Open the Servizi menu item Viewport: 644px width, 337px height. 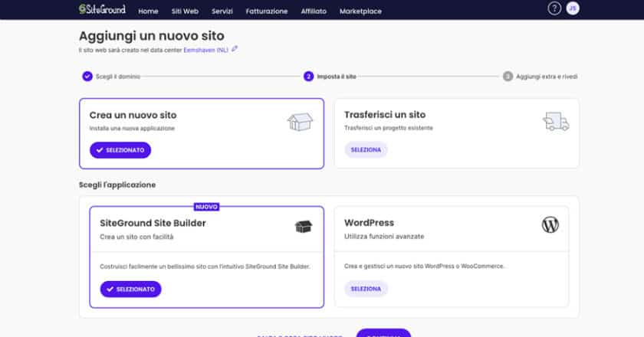(222, 11)
